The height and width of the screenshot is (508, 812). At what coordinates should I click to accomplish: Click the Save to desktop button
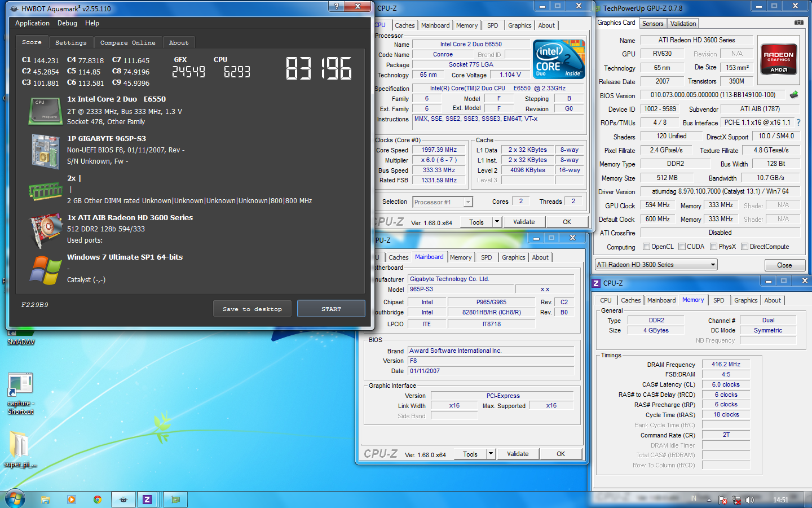tap(252, 309)
